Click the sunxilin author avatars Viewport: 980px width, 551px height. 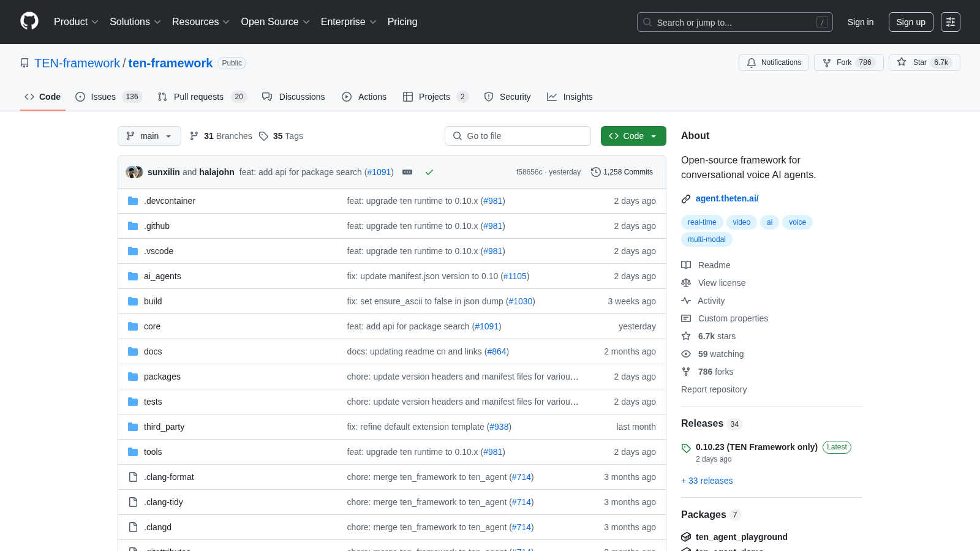click(x=134, y=172)
